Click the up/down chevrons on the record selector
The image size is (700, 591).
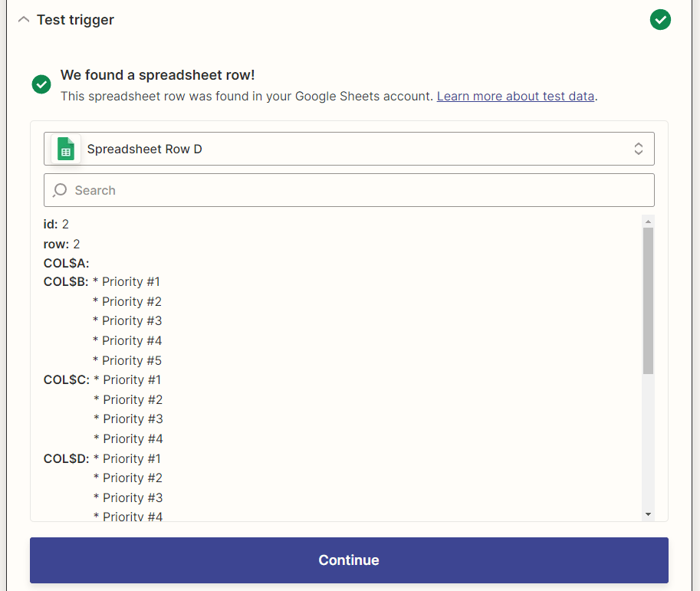click(639, 148)
